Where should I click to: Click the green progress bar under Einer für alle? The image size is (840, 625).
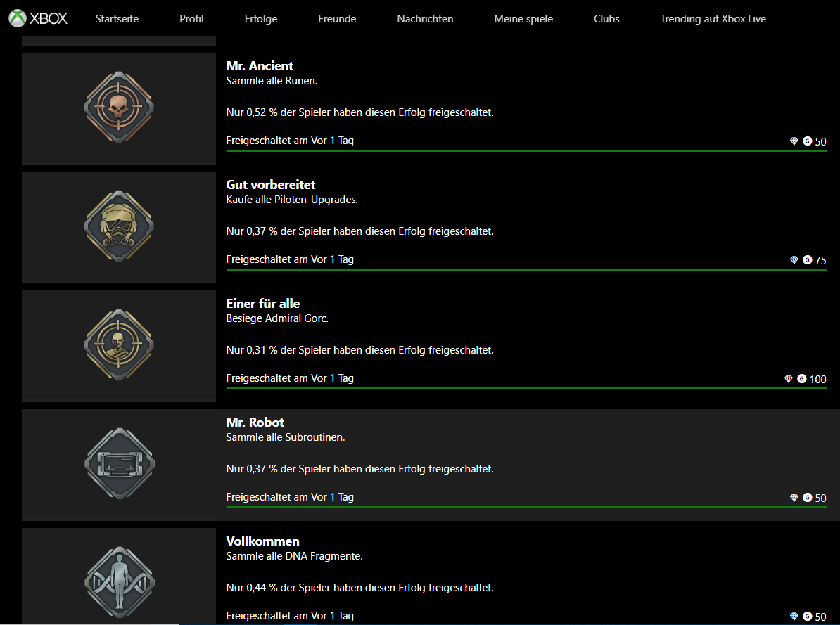[x=526, y=388]
